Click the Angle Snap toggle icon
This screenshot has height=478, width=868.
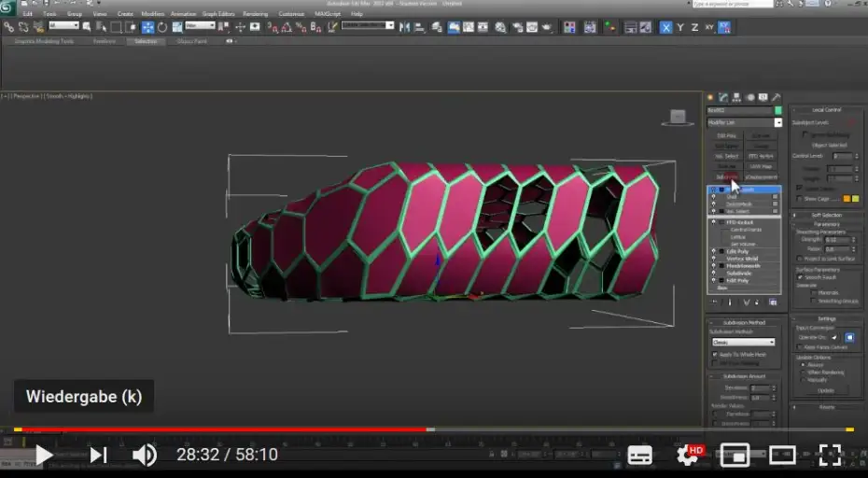287,26
